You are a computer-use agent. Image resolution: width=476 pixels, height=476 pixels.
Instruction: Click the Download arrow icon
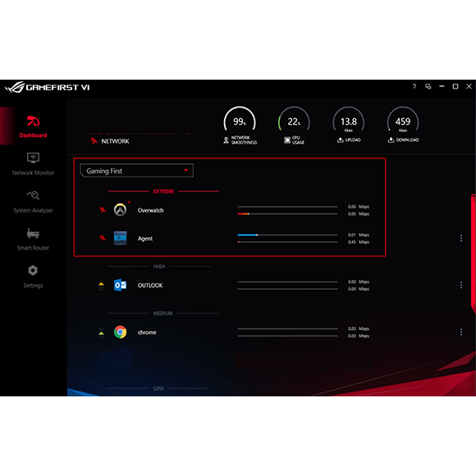pos(391,140)
